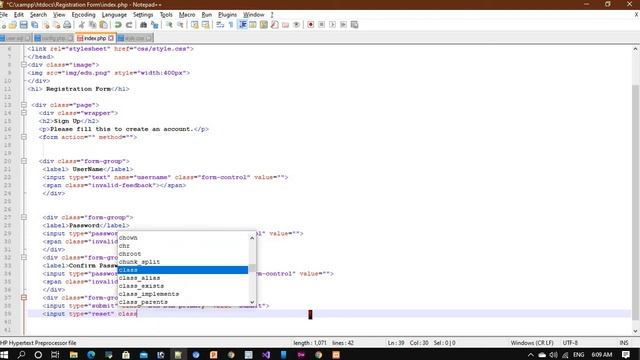The height and width of the screenshot is (360, 640).
Task: Open the Function List toolbar icon
Action: click(x=275, y=25)
